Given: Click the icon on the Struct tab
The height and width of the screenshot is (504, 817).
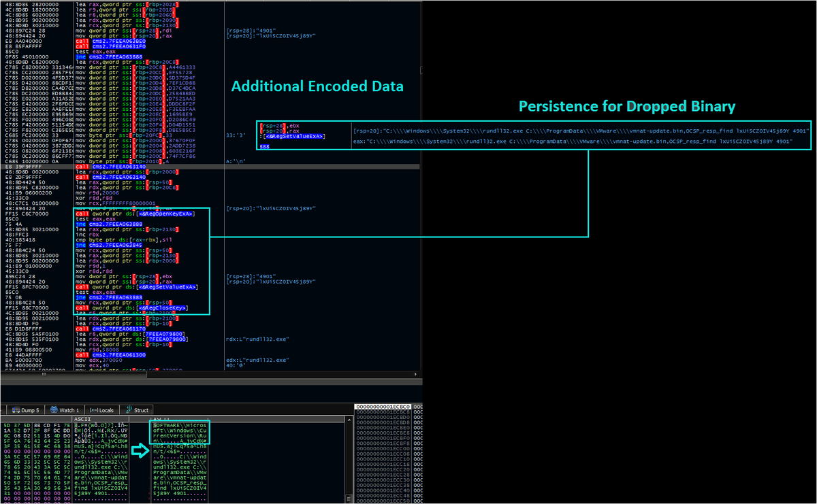Looking at the screenshot, I should pos(128,410).
